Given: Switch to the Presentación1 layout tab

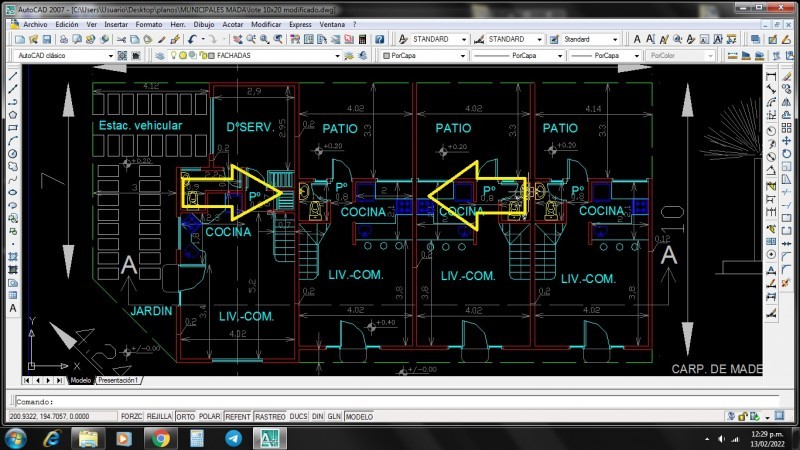Looking at the screenshot, I should tap(118, 381).
